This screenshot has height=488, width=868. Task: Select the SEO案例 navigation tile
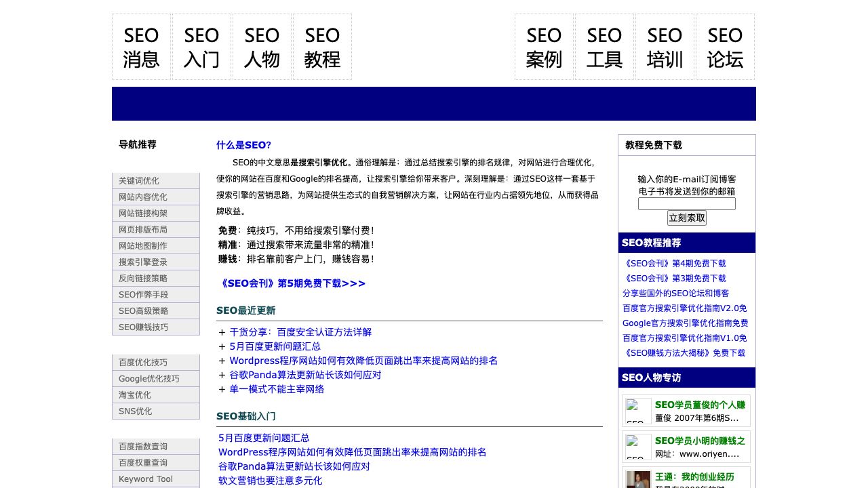544,47
